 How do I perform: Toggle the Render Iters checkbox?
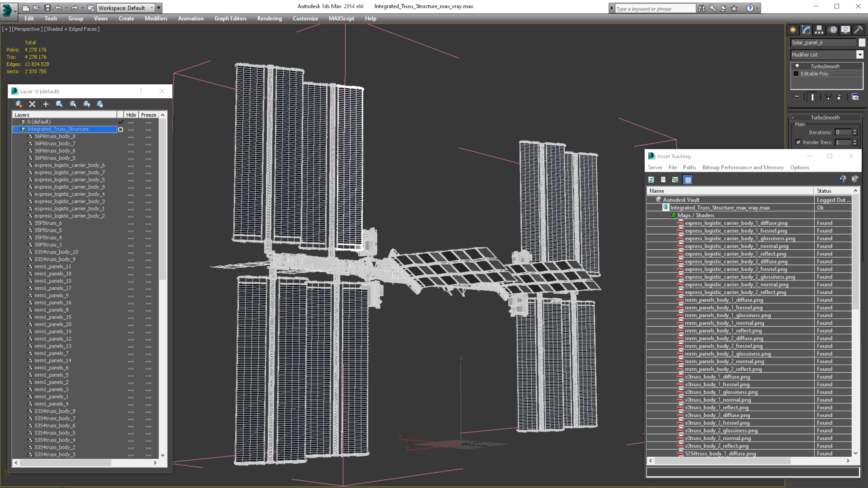[798, 142]
